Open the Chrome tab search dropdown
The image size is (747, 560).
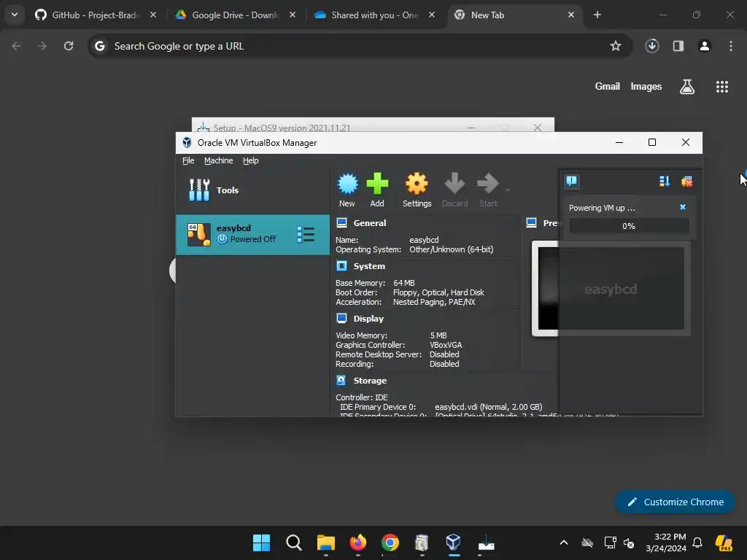coord(15,15)
